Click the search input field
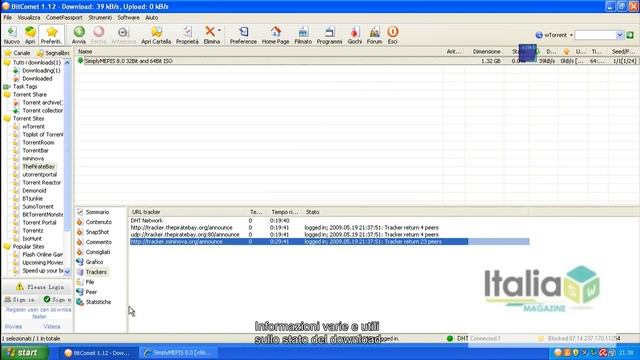The image size is (640, 360). point(595,35)
